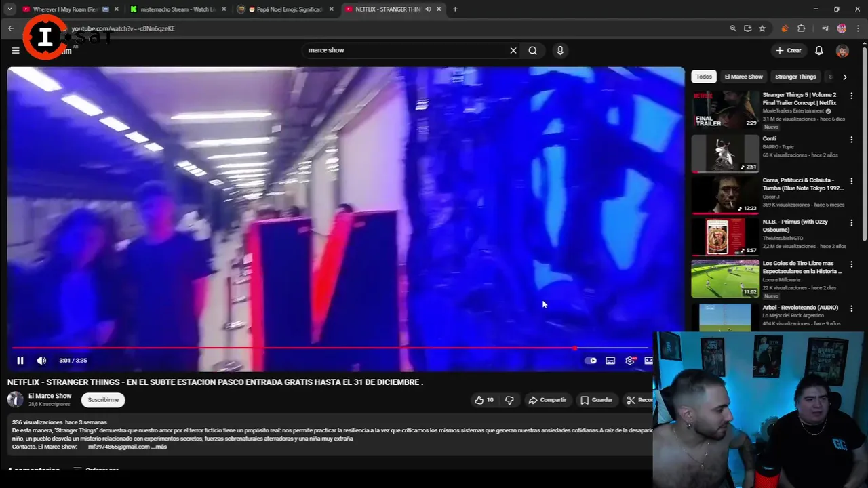Viewport: 868px width, 488px height.
Task: Open options menu for Conti video
Action: pos(852,140)
